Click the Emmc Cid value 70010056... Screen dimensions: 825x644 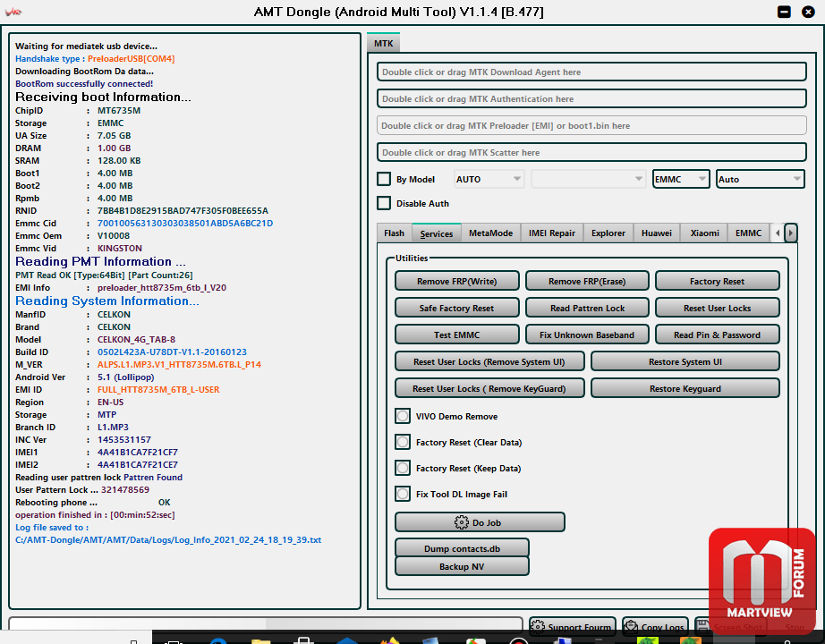185,223
